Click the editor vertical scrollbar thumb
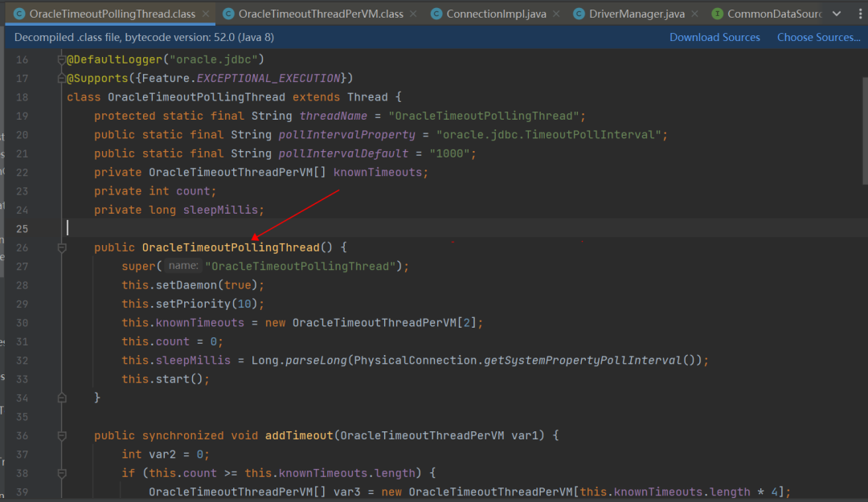Viewport: 868px width, 502px height. (x=865, y=131)
